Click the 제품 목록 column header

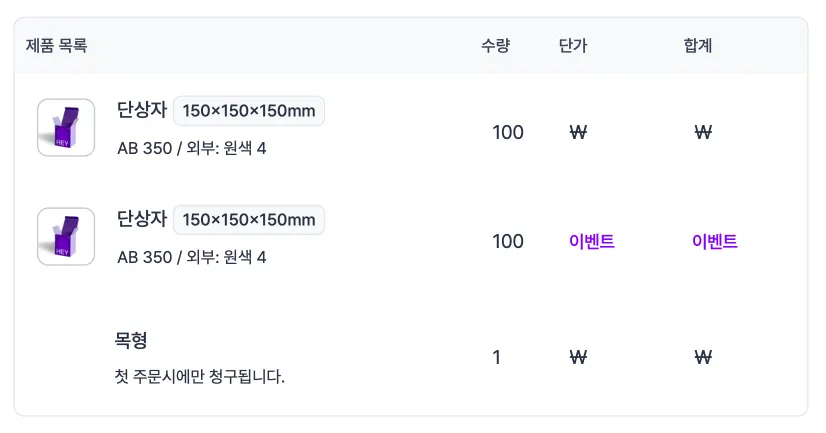[x=56, y=46]
